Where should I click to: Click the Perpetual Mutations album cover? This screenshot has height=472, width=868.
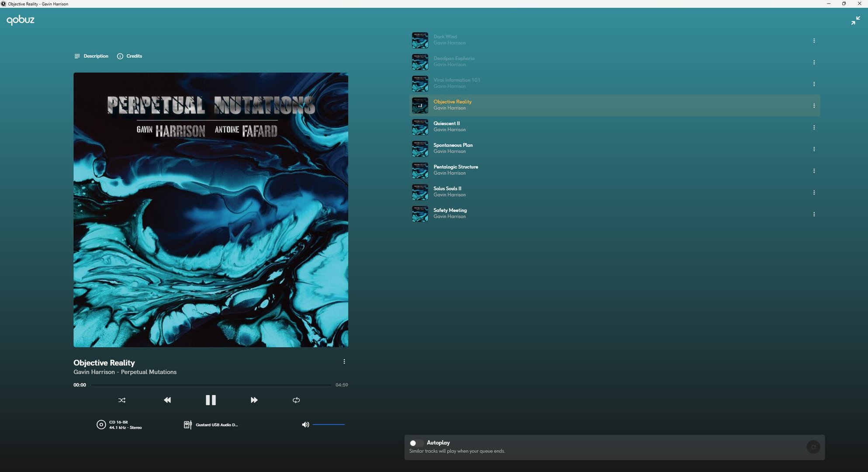[x=211, y=210]
